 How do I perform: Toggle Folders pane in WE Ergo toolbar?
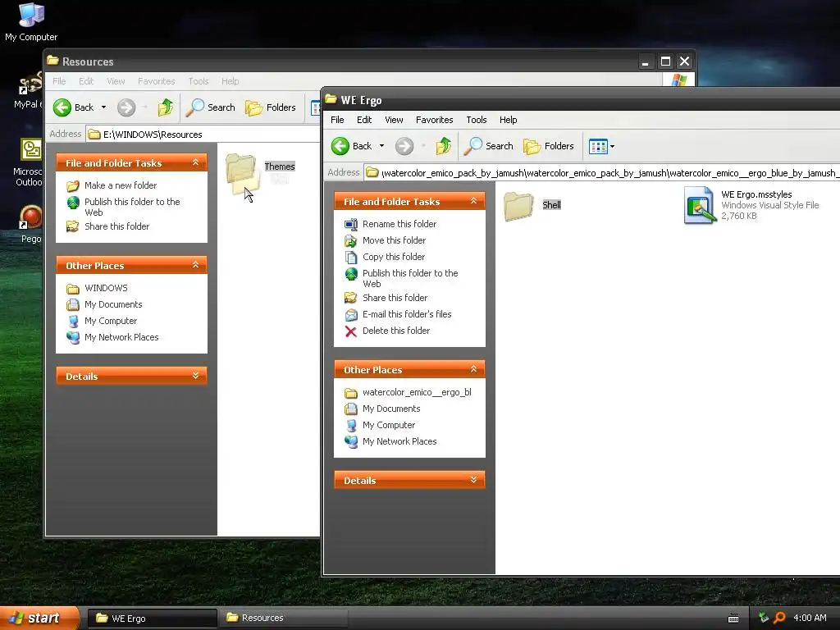point(548,146)
